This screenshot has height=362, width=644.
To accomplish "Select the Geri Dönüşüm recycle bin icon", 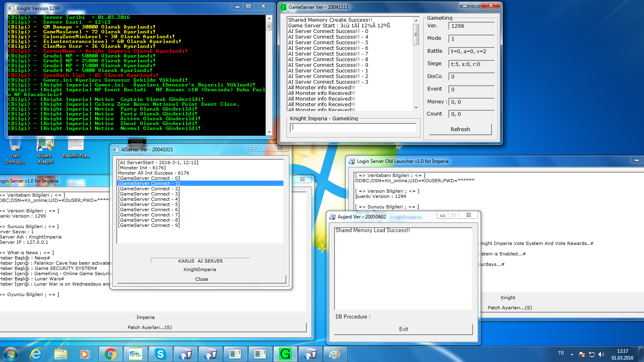I will coord(15,152).
